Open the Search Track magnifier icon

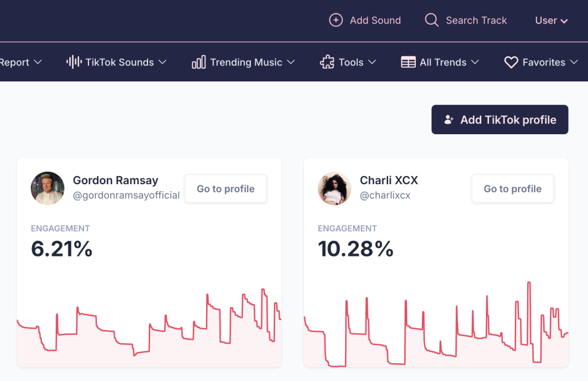click(431, 20)
